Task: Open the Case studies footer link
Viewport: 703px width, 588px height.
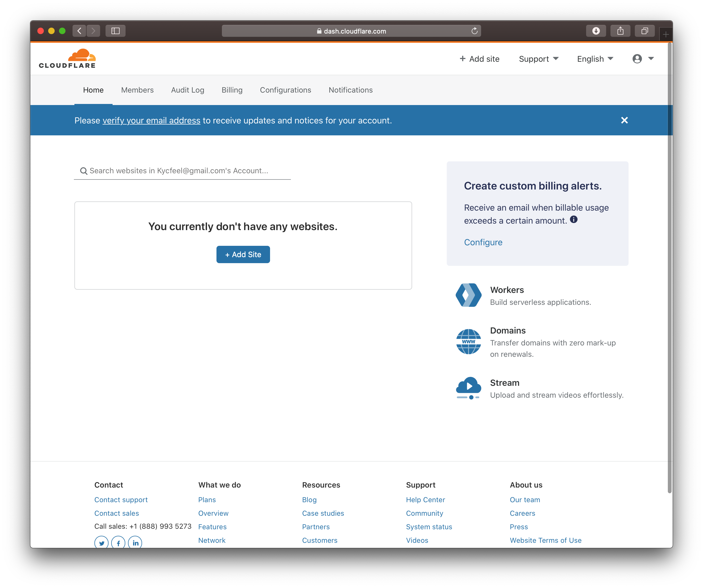Action: (x=323, y=513)
